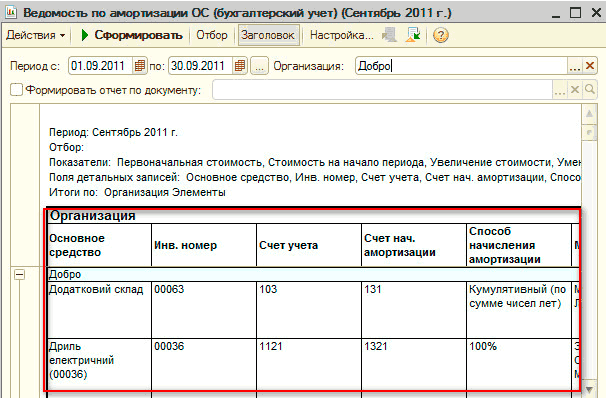Viewport: 606px width, 398px height.
Task: Open organization selection ellipsis button
Action: pyautogui.click(x=575, y=66)
